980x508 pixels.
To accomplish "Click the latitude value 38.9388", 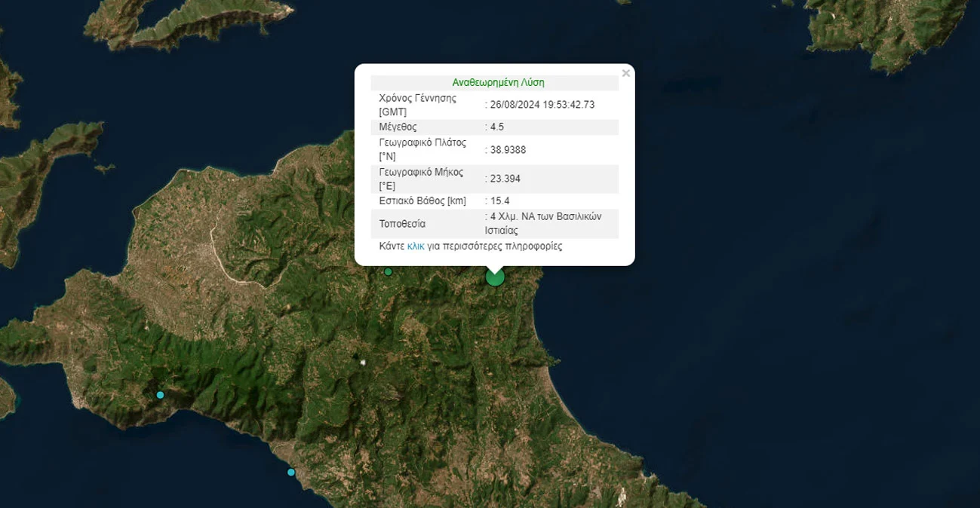I will tap(508, 150).
